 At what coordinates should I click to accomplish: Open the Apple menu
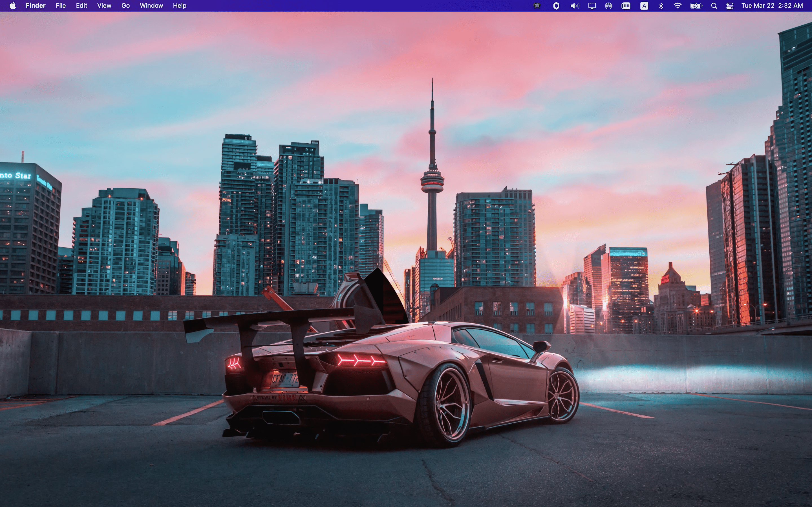pyautogui.click(x=12, y=5)
